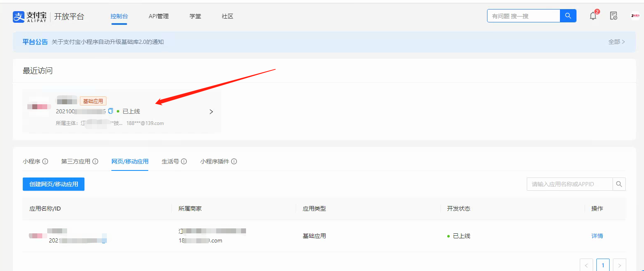Open the 学堂 navigation item
The image size is (644, 271).
(x=195, y=17)
